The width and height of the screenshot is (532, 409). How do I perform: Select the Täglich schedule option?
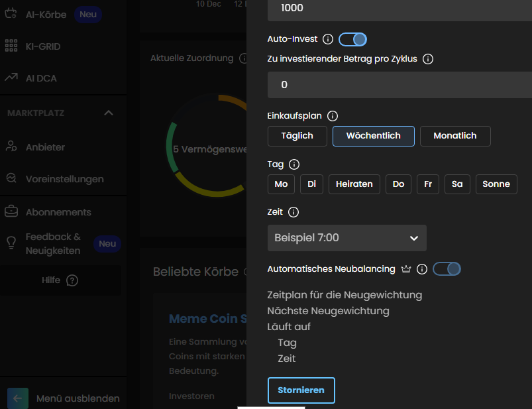click(297, 136)
